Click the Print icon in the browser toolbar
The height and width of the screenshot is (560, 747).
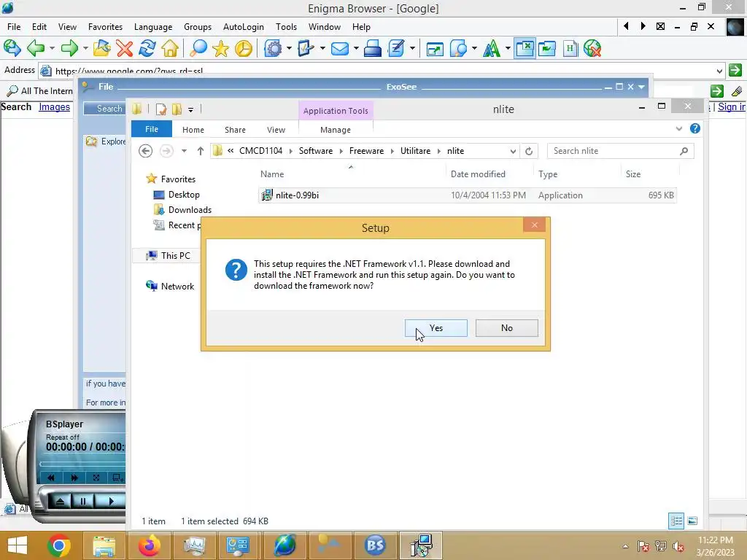373,48
